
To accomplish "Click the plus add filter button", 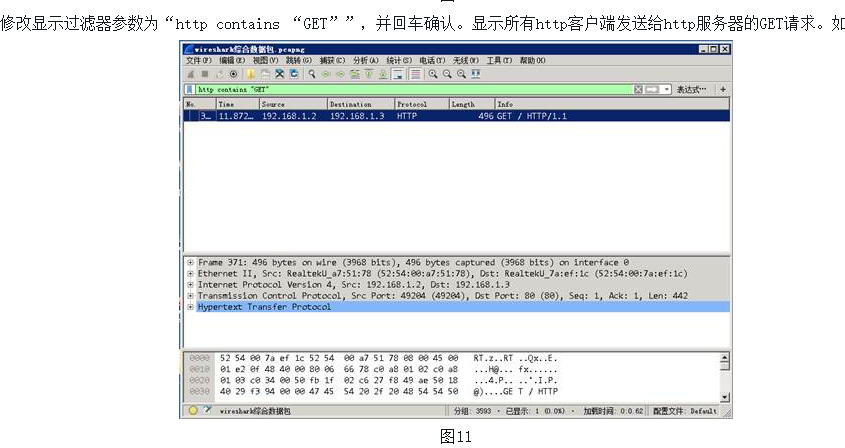I will point(723,89).
